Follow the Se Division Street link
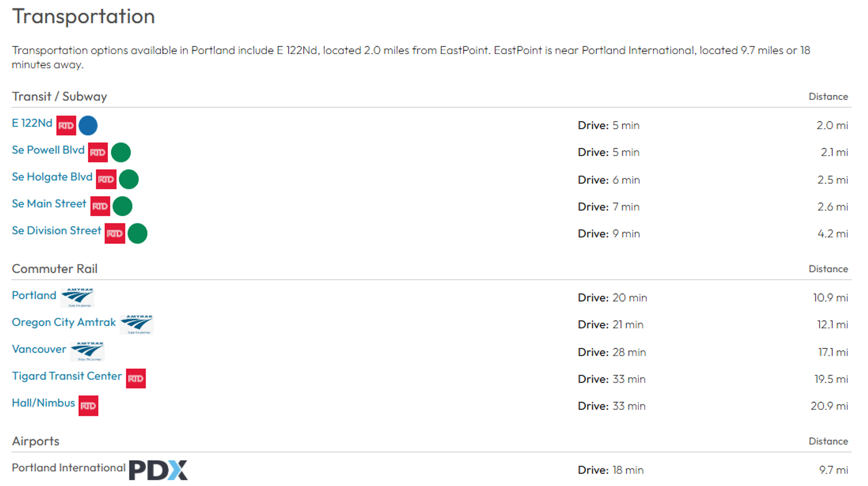868x486 pixels. (57, 230)
